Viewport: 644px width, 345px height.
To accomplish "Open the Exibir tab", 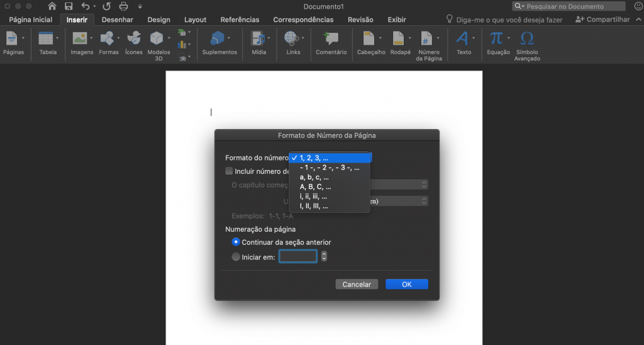I will pyautogui.click(x=397, y=20).
